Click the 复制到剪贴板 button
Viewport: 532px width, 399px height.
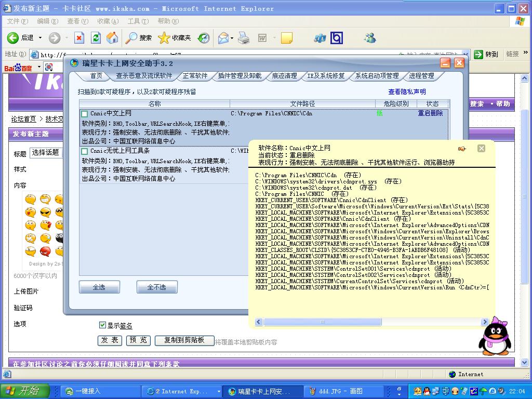(x=184, y=340)
